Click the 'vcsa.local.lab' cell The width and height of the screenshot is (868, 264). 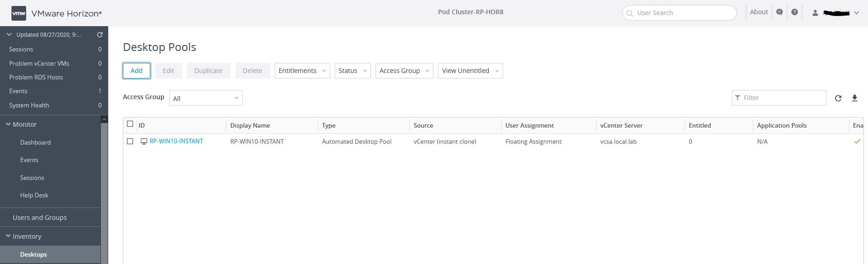(618, 141)
